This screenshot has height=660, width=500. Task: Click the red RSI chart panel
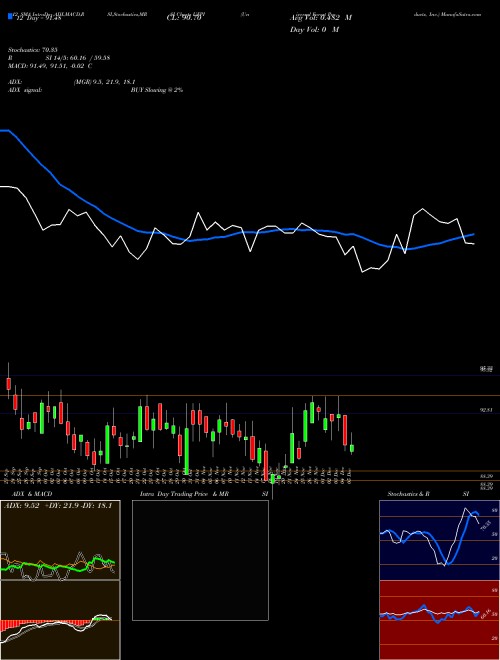click(439, 620)
